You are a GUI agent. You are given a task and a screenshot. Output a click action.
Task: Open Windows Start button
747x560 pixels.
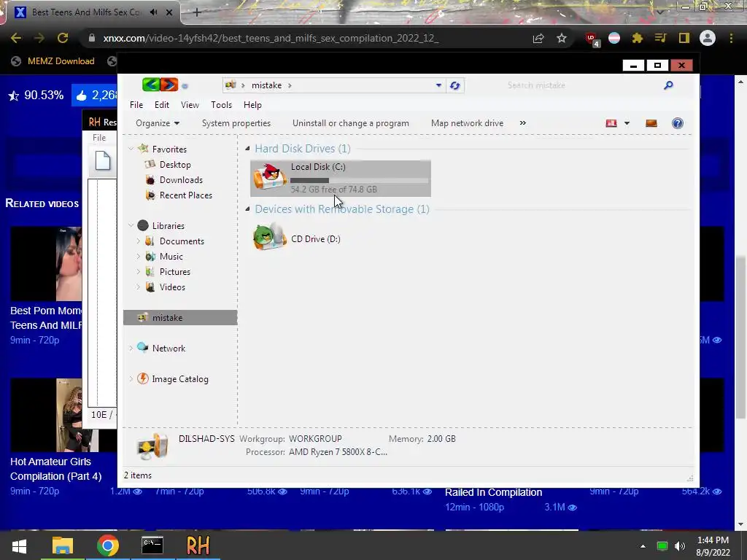click(19, 545)
